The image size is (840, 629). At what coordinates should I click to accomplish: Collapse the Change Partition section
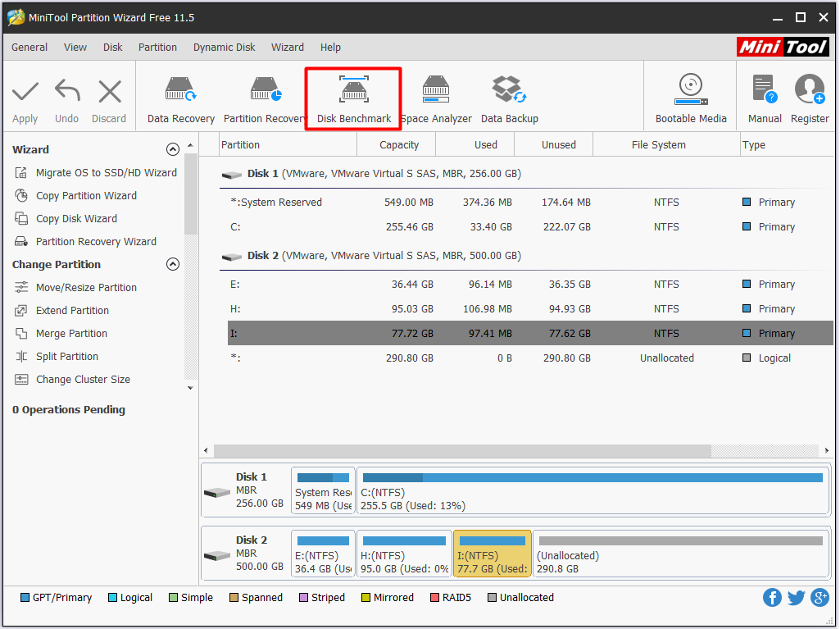(172, 264)
